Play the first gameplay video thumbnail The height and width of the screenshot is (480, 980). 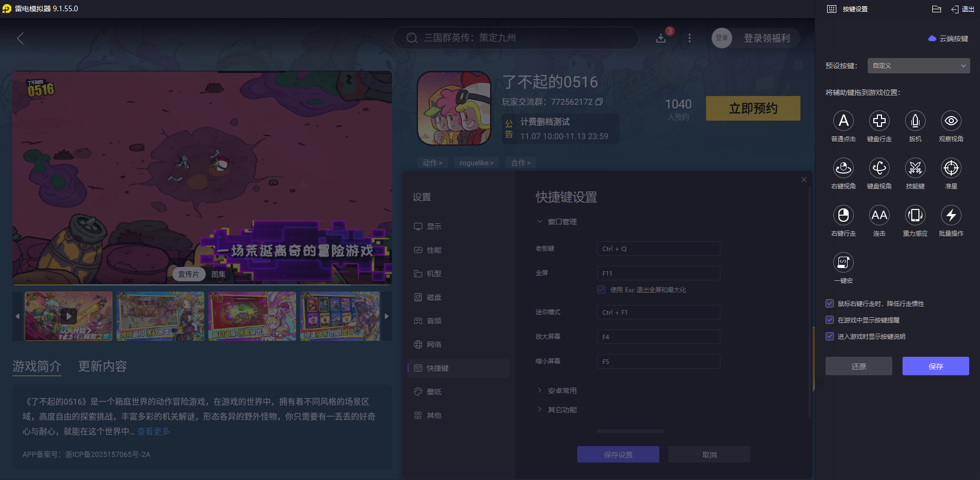tap(68, 316)
